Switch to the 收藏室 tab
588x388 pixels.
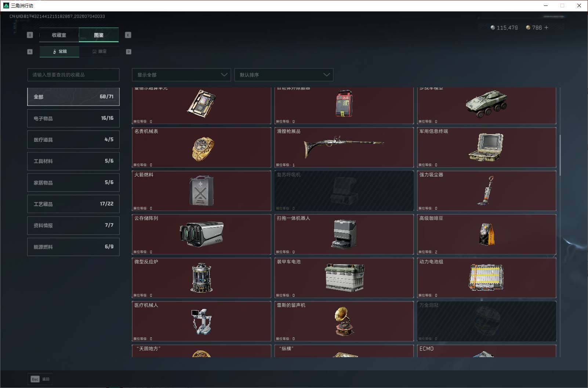(59, 35)
